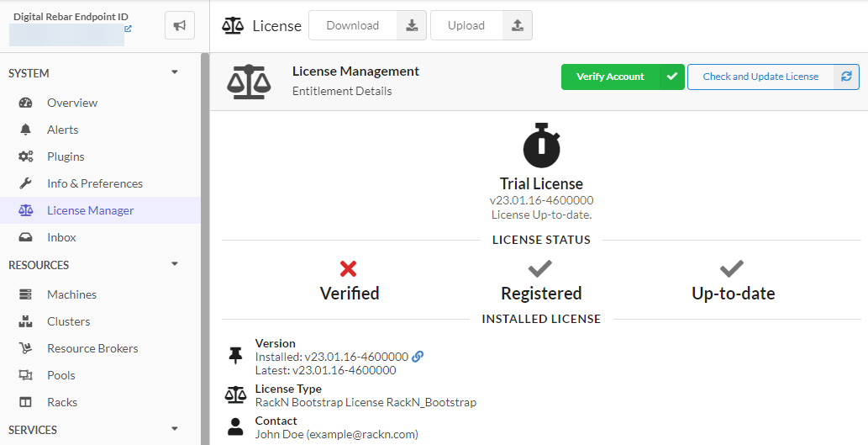Click the checkmark icon on Verify Account
Screen dimensions: 868x445
(671, 77)
